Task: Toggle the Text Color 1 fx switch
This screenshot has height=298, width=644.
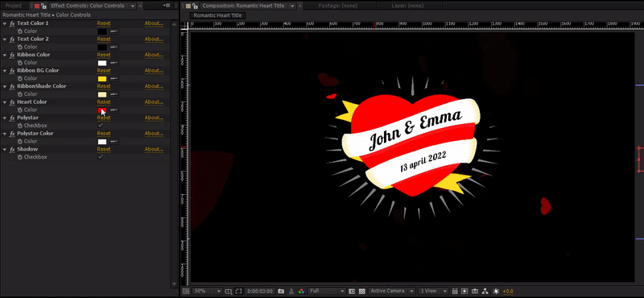Action: coord(12,23)
